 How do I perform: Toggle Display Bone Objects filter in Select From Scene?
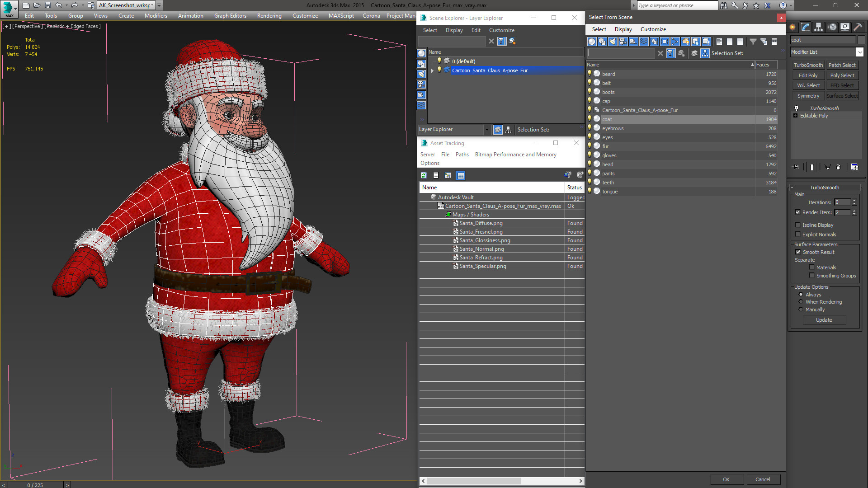(675, 42)
